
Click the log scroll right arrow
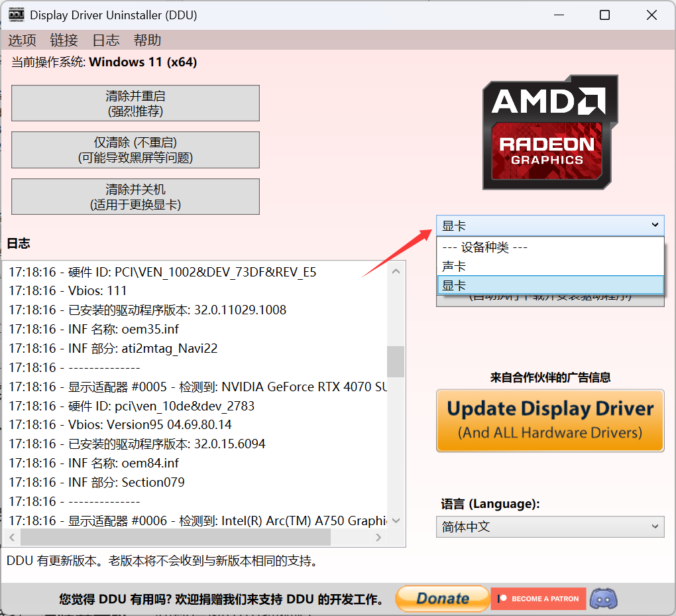point(378,538)
